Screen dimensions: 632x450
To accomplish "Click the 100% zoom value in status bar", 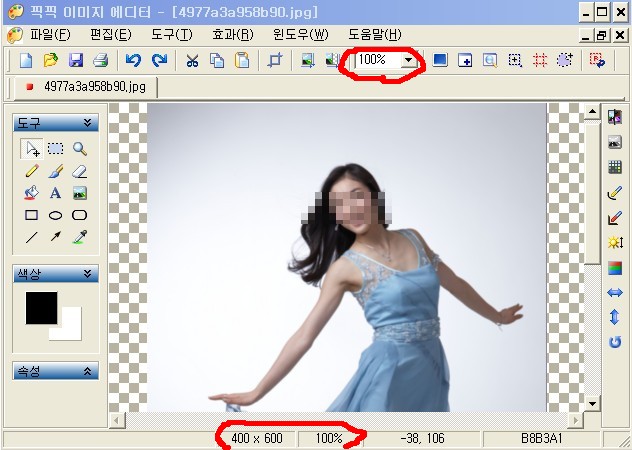I will [x=329, y=438].
